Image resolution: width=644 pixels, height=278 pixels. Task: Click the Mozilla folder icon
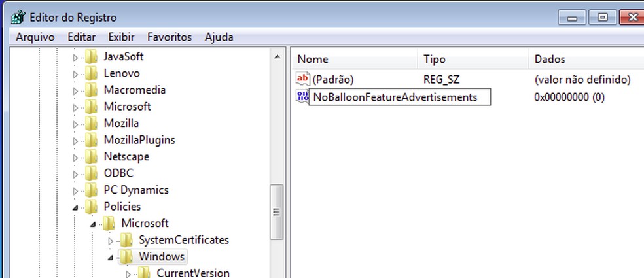coord(91,123)
